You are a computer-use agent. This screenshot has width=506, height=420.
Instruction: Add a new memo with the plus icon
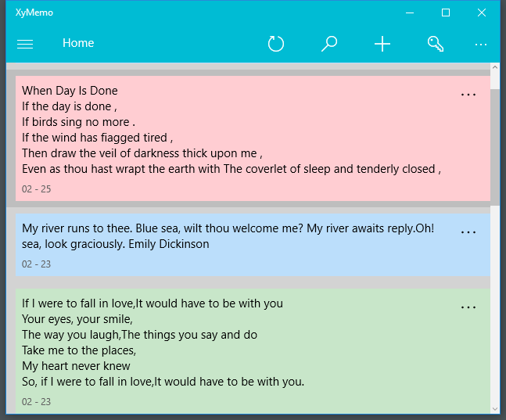(x=382, y=44)
